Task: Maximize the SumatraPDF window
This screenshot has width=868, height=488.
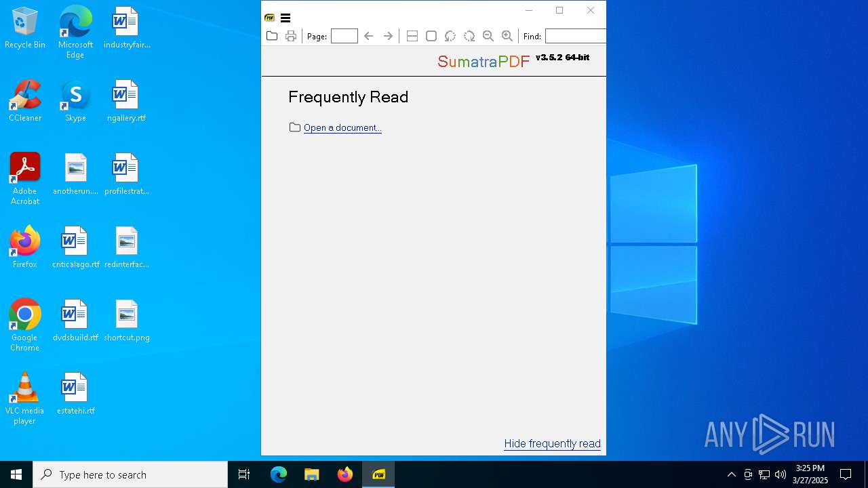Action: [559, 10]
